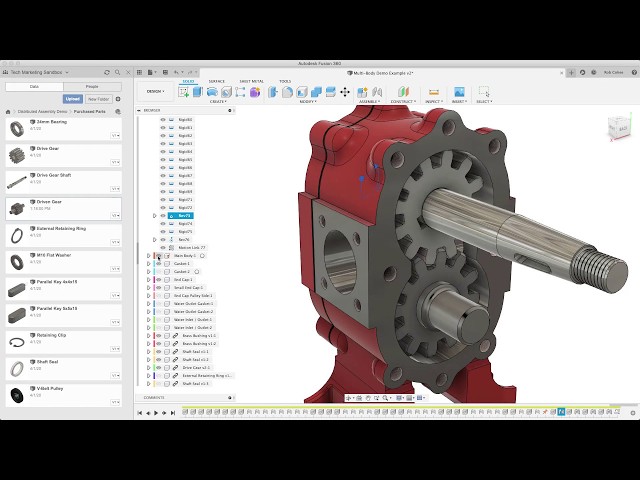The width and height of the screenshot is (640, 480).
Task: Go to the data panel home folder
Action: (x=8, y=111)
